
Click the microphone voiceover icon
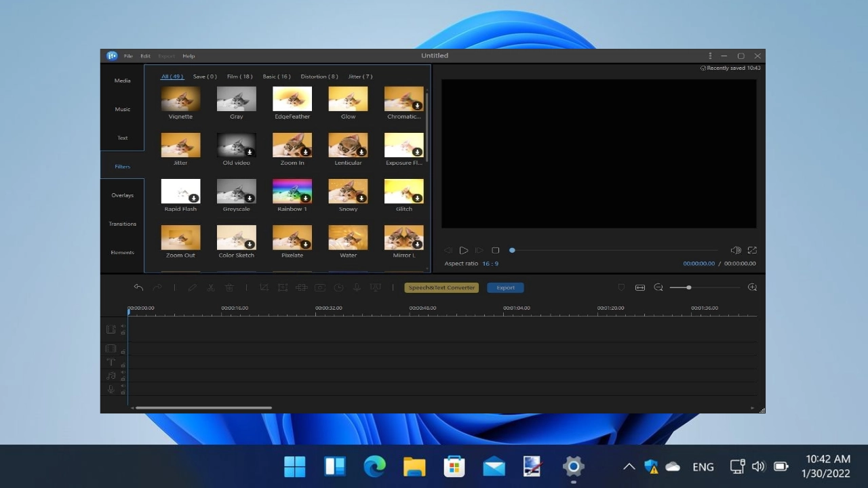tap(357, 287)
